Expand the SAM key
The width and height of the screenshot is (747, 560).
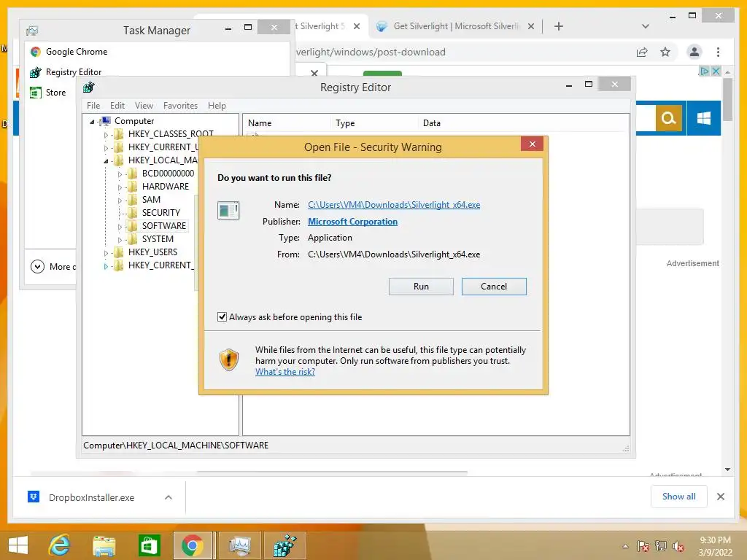point(120,201)
